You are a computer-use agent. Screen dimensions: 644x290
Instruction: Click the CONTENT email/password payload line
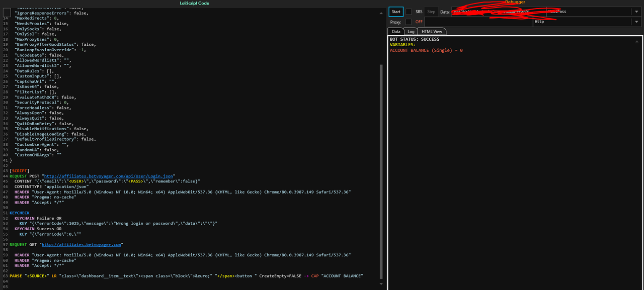[x=107, y=181]
